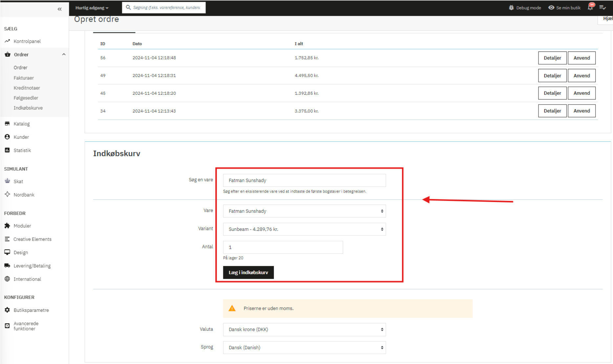Click the Antal quantity input field
613x364 pixels.
[283, 247]
